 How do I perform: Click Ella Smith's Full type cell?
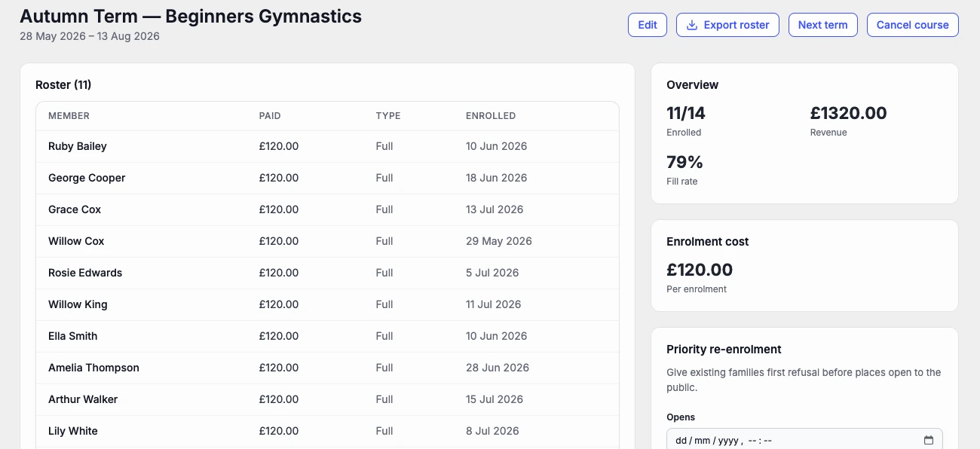point(384,336)
